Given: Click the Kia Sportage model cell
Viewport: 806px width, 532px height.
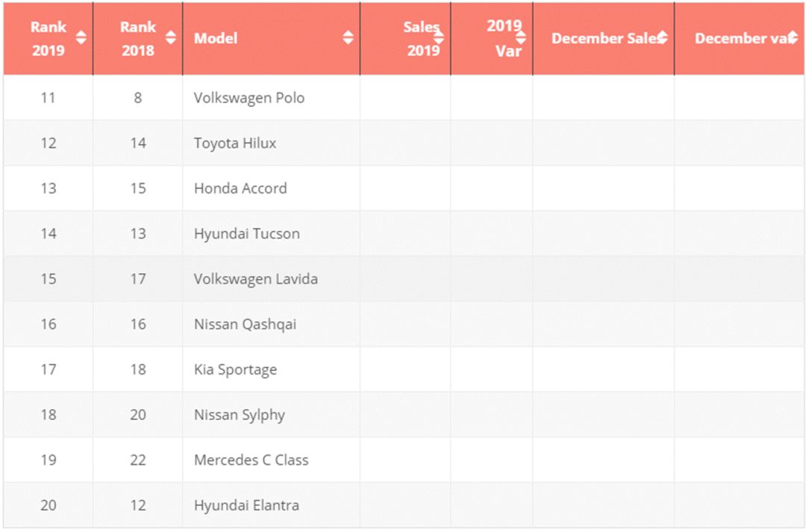Looking at the screenshot, I should pyautogui.click(x=235, y=369).
